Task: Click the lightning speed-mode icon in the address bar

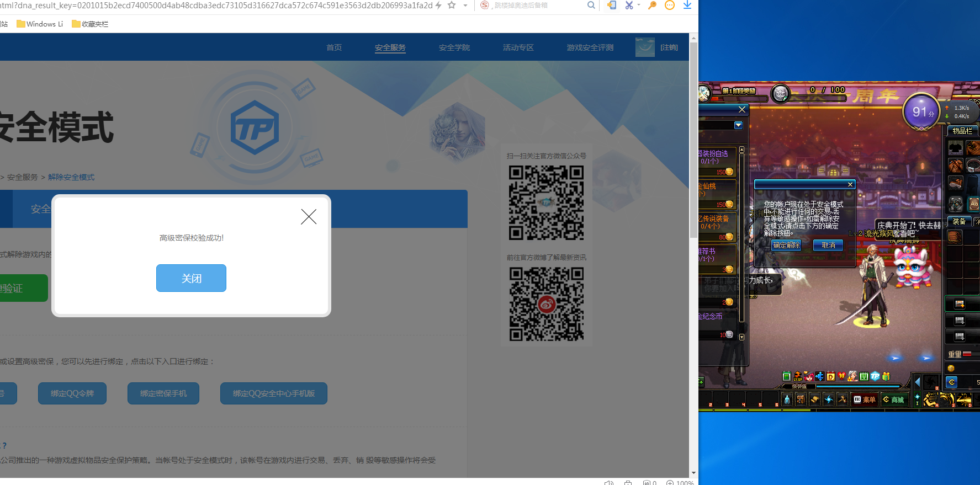Action: [438, 6]
